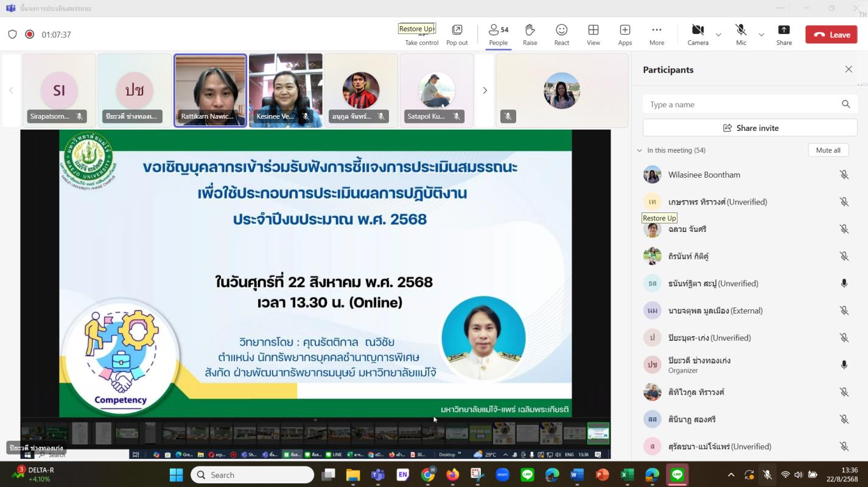Screen dimensions: 868x487
Task: Toggle the Camera on
Action: point(698,34)
